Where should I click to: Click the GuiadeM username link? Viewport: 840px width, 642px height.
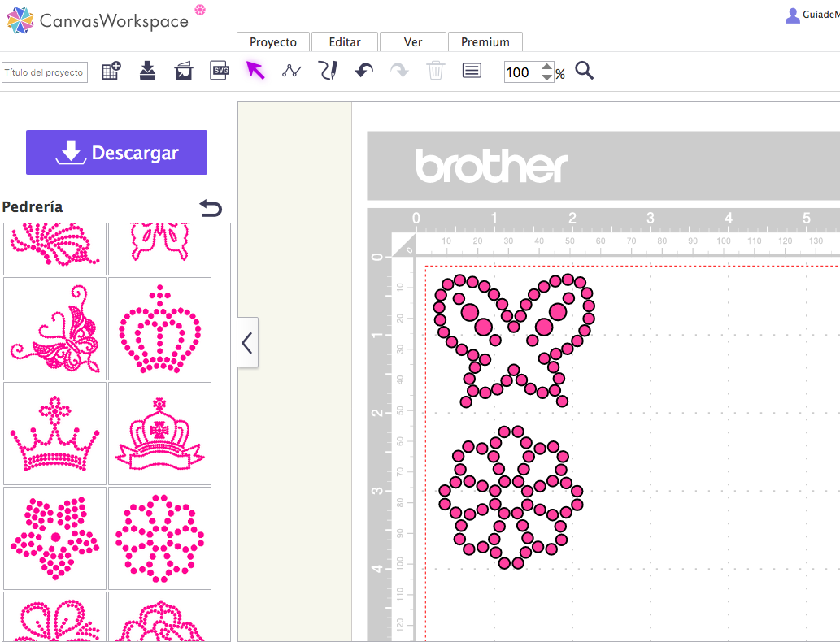coord(820,15)
